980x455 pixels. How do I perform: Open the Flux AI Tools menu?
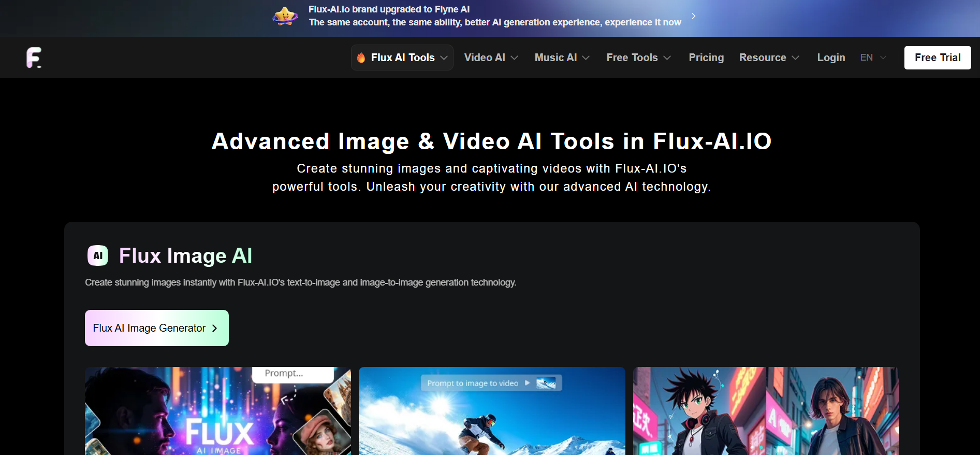402,58
